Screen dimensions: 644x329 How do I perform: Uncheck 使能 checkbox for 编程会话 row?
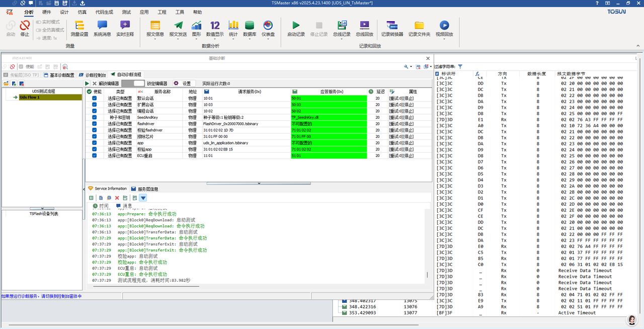94,111
